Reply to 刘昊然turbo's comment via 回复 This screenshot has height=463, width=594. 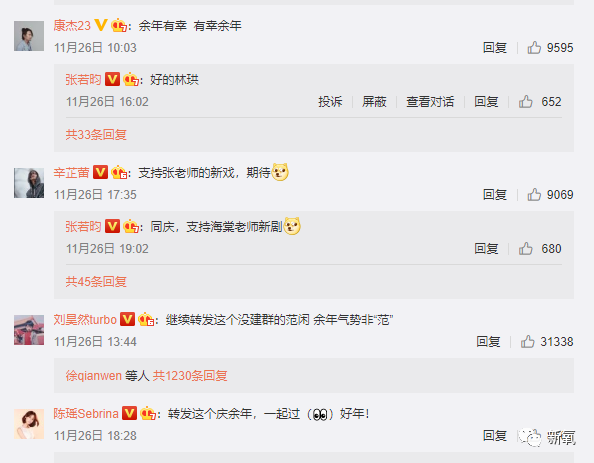[488, 341]
